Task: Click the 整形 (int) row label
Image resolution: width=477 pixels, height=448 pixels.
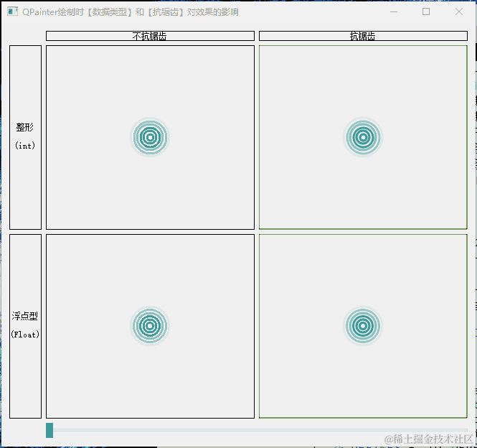Action: 25,137
